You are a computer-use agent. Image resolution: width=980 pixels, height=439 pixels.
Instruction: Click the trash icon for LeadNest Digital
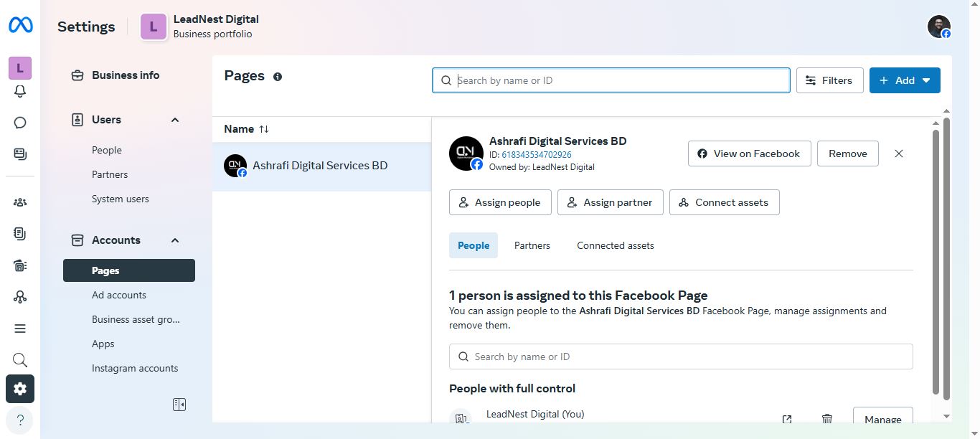pos(827,420)
